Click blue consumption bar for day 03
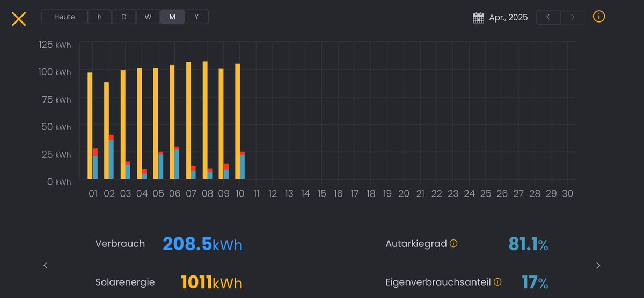Screen dimensions: 644x298 pyautogui.click(x=128, y=172)
